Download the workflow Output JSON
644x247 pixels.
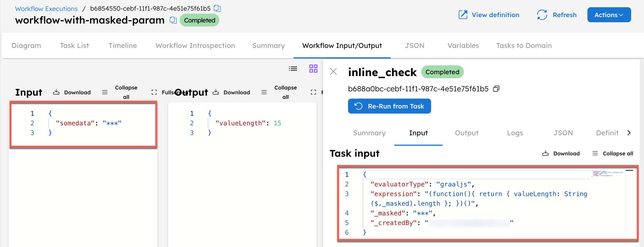pyautogui.click(x=231, y=92)
